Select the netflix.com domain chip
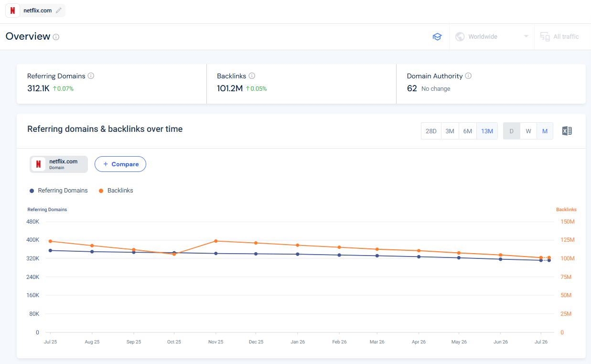 tap(59, 164)
